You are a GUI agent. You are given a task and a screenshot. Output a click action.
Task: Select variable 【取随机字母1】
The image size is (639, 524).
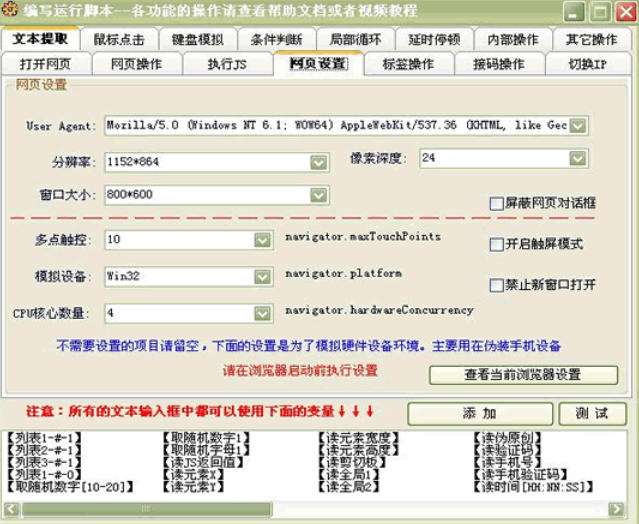click(x=206, y=450)
